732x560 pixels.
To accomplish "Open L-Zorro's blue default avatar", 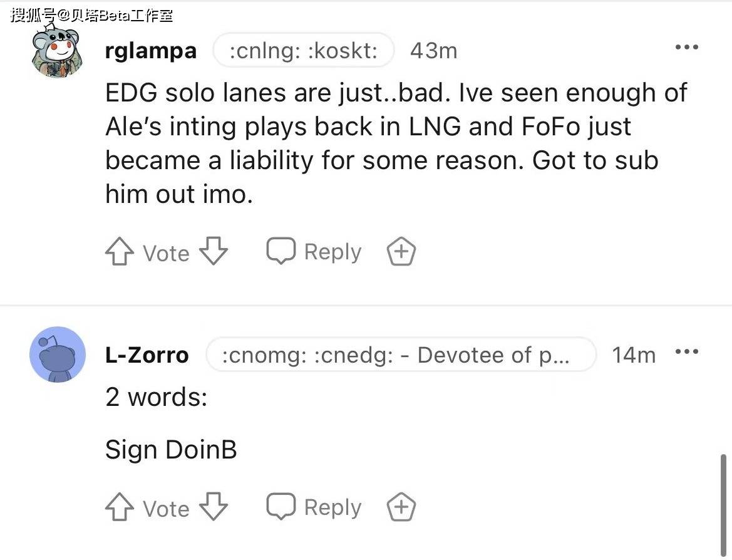I will click(58, 355).
